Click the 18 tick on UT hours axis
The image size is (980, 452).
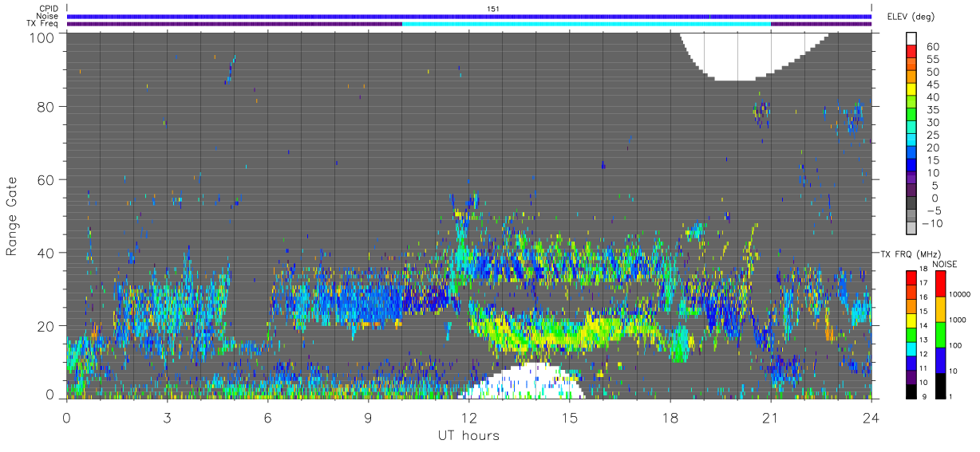[670, 417]
